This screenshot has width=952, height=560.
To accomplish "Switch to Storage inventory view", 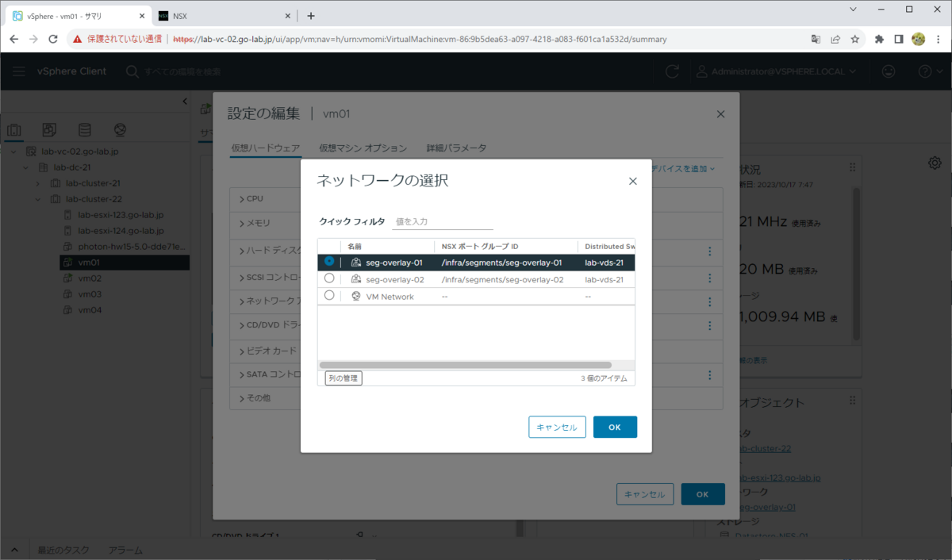I will point(85,129).
